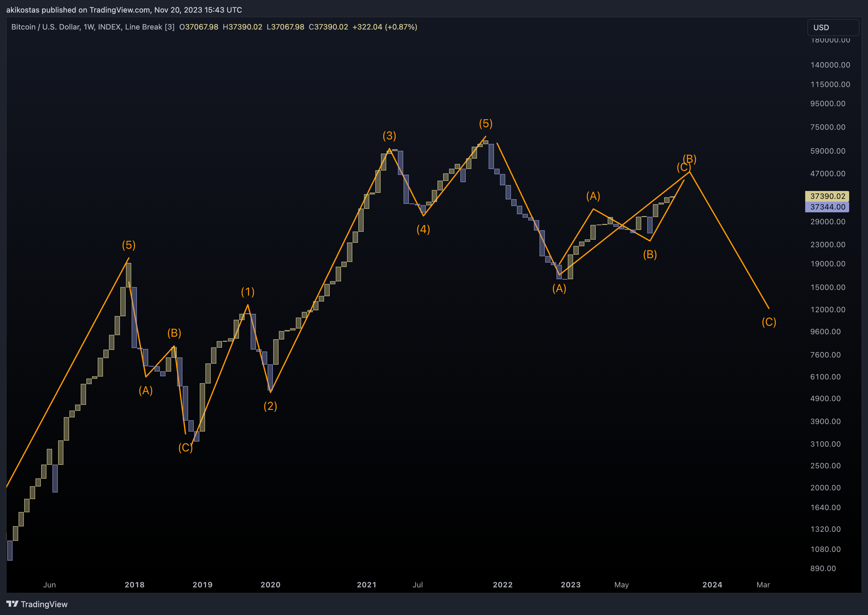Screen dimensions: 868x615
Task: Click the 2021 label on the time axis
Action: 367,585
